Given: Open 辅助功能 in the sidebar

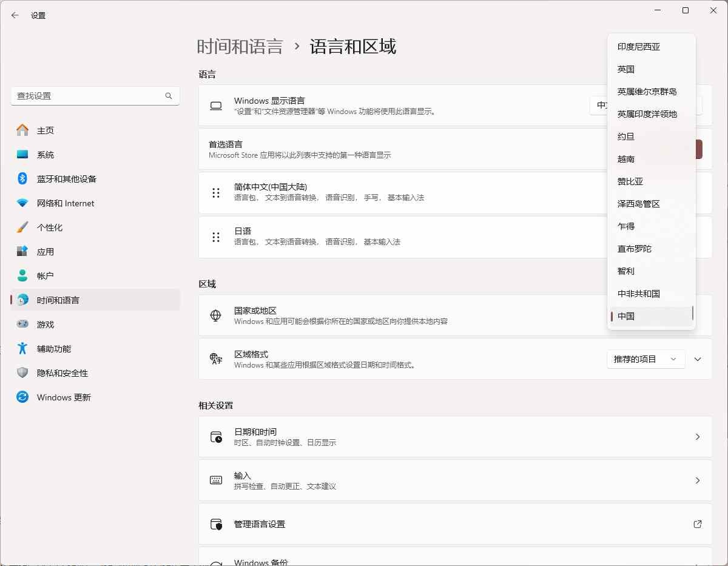Looking at the screenshot, I should click(x=95, y=349).
